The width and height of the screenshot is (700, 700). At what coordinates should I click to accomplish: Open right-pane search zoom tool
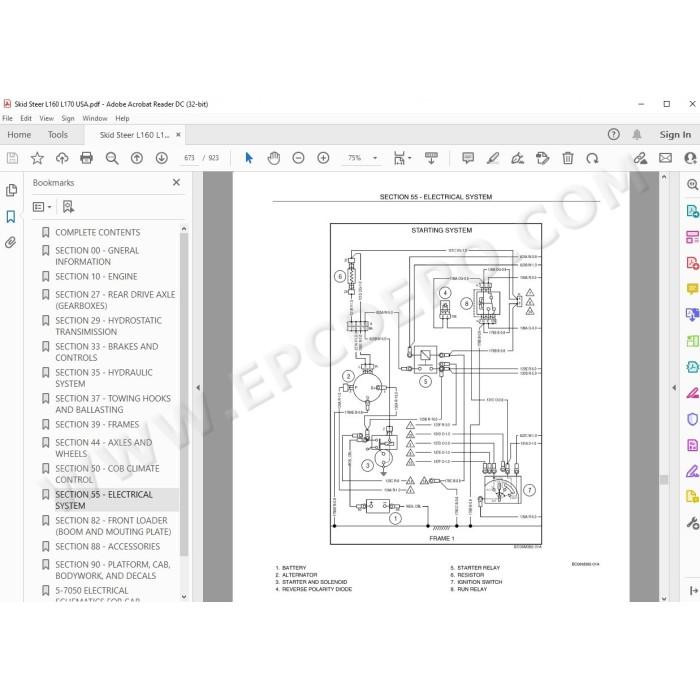(x=692, y=184)
